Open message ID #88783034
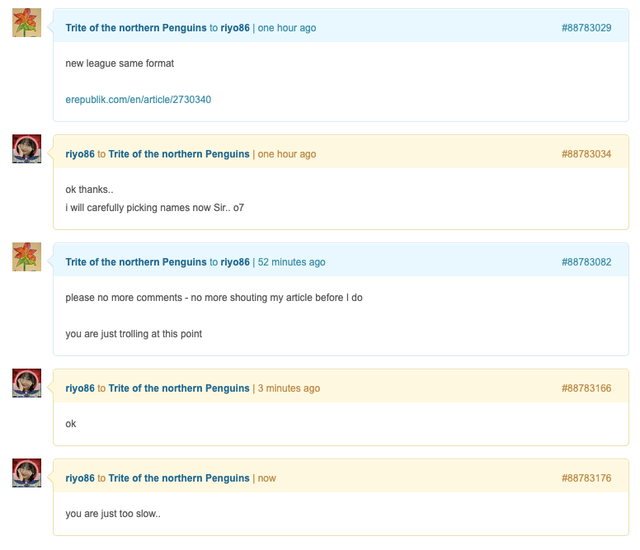This screenshot has height=550, width=640. [586, 154]
